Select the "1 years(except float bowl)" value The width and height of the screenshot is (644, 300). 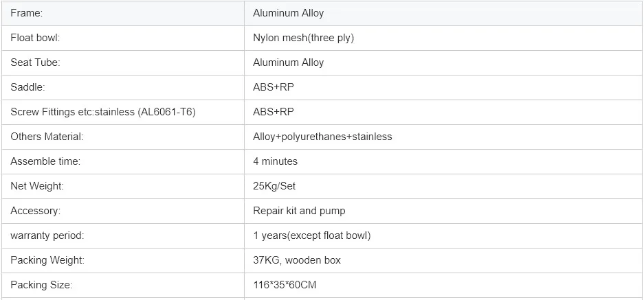click(311, 235)
